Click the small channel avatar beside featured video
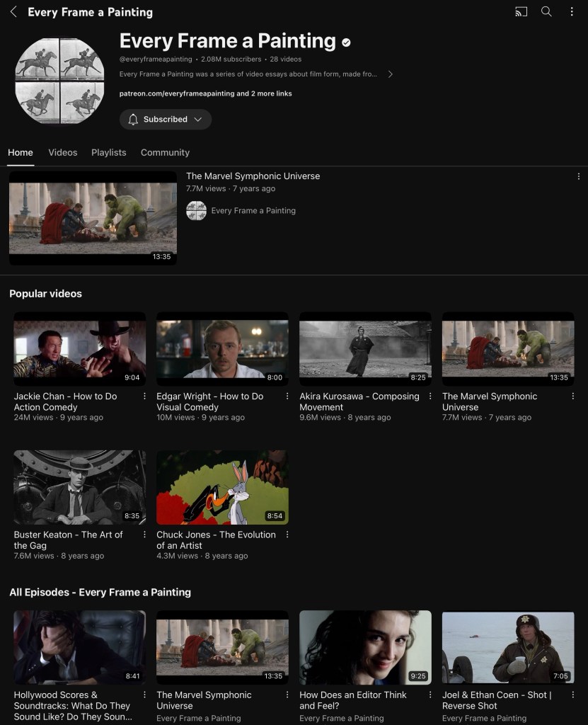Screen dimensions: 588x725 tap(196, 210)
